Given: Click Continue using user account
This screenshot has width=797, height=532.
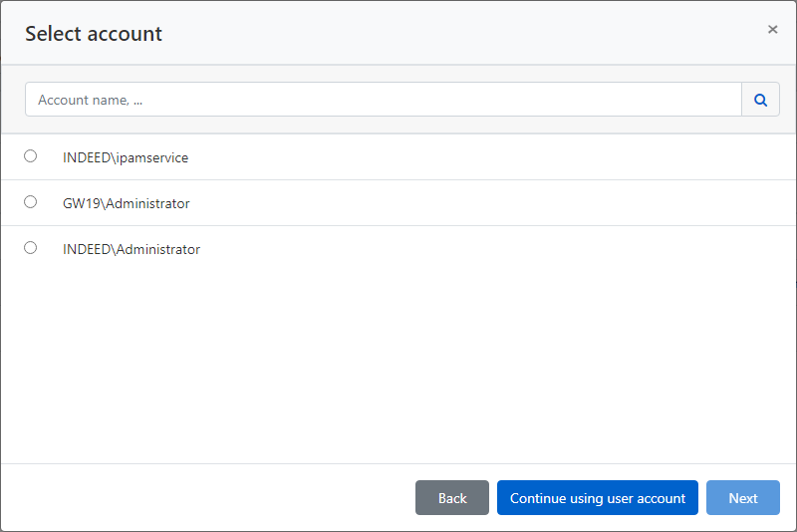Looking at the screenshot, I should pos(598,498).
